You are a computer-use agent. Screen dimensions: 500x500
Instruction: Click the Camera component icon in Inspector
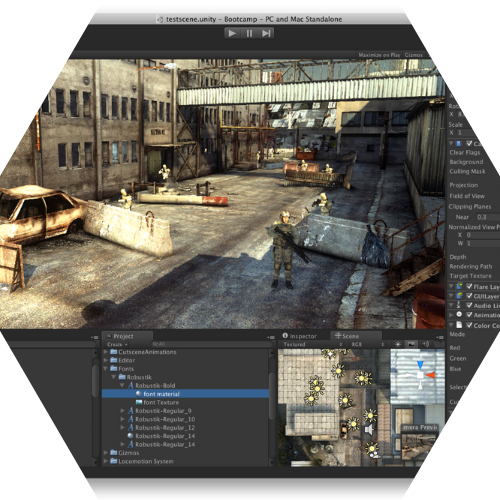point(459,143)
